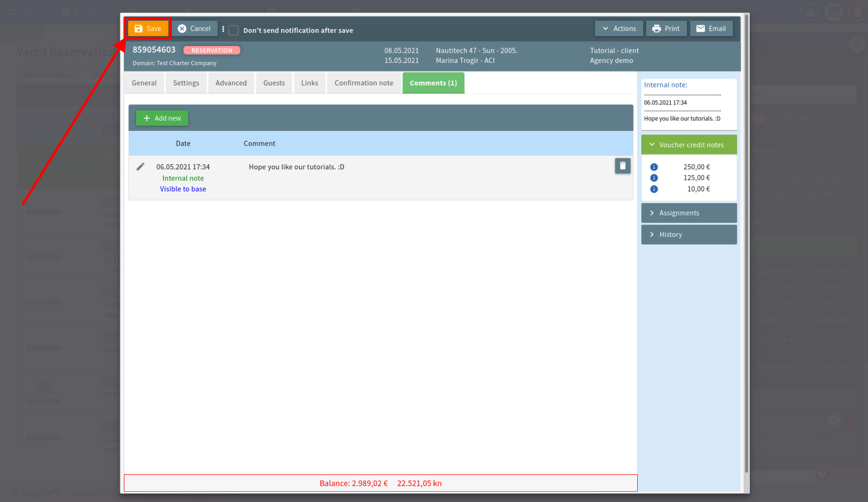Cancel editing the reservation
Image resolution: width=868 pixels, height=502 pixels.
tap(194, 29)
